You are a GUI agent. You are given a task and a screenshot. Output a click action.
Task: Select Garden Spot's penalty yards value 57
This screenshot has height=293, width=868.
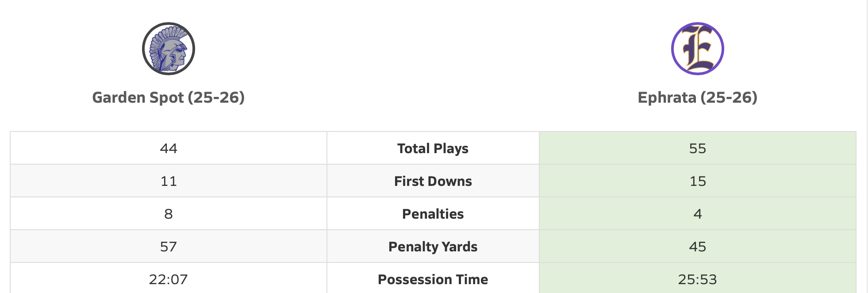(169, 247)
